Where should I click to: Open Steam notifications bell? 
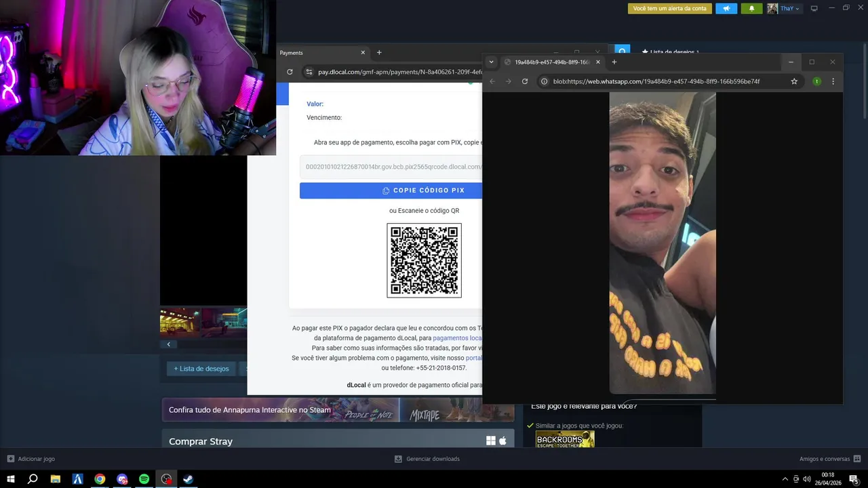coord(751,8)
